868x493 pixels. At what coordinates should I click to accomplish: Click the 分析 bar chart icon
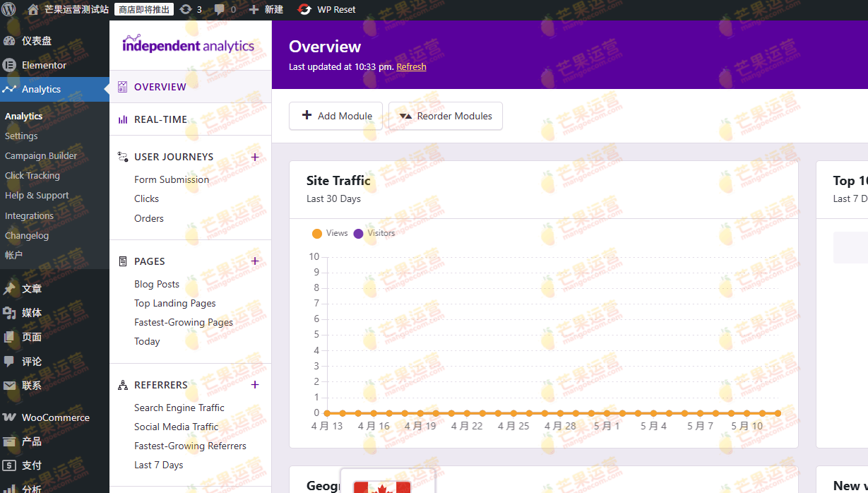click(9, 488)
